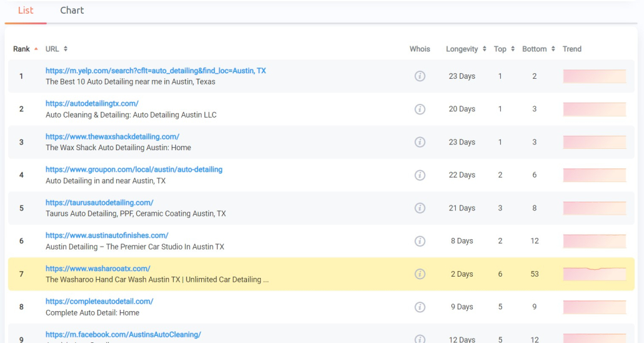This screenshot has height=343, width=644.
Task: Select the '2 Days' longevity cell
Action: click(x=461, y=274)
